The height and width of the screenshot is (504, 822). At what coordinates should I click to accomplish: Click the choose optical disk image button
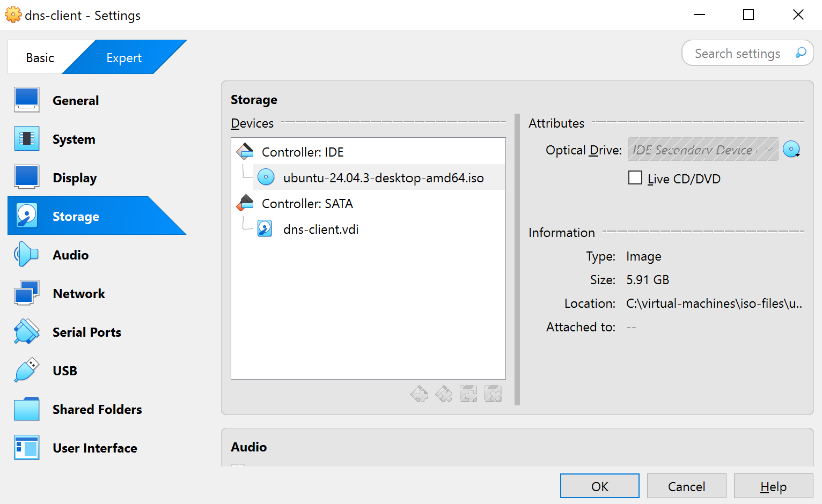click(x=791, y=150)
